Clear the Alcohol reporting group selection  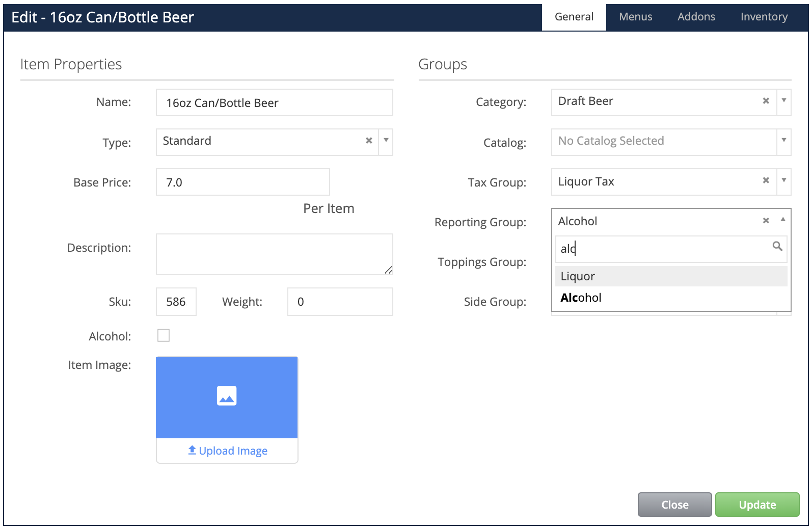click(x=766, y=221)
